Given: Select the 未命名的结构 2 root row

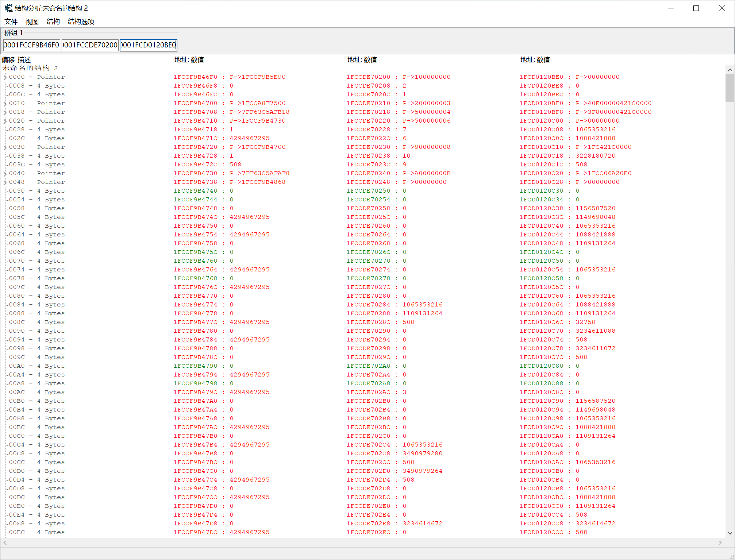Looking at the screenshot, I should point(30,68).
